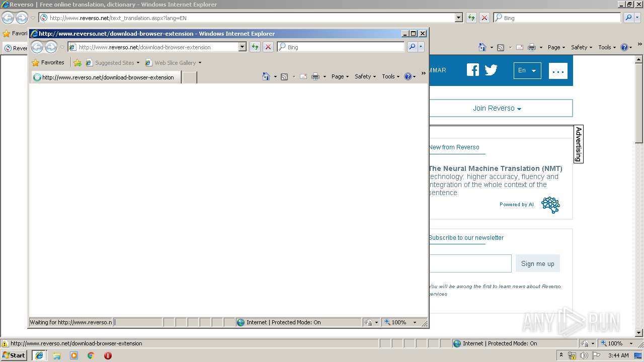This screenshot has width=644, height=362.
Task: Click Reverso Facebook icon
Action: pyautogui.click(x=473, y=70)
